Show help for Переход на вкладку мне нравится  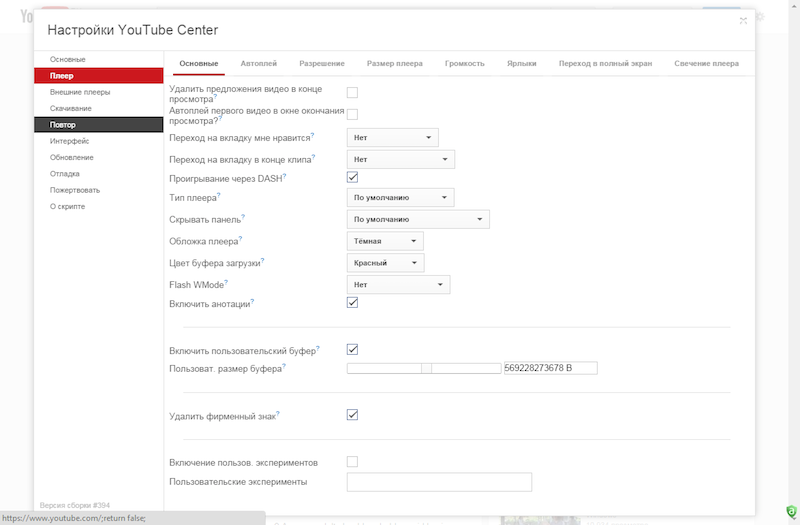(313, 135)
